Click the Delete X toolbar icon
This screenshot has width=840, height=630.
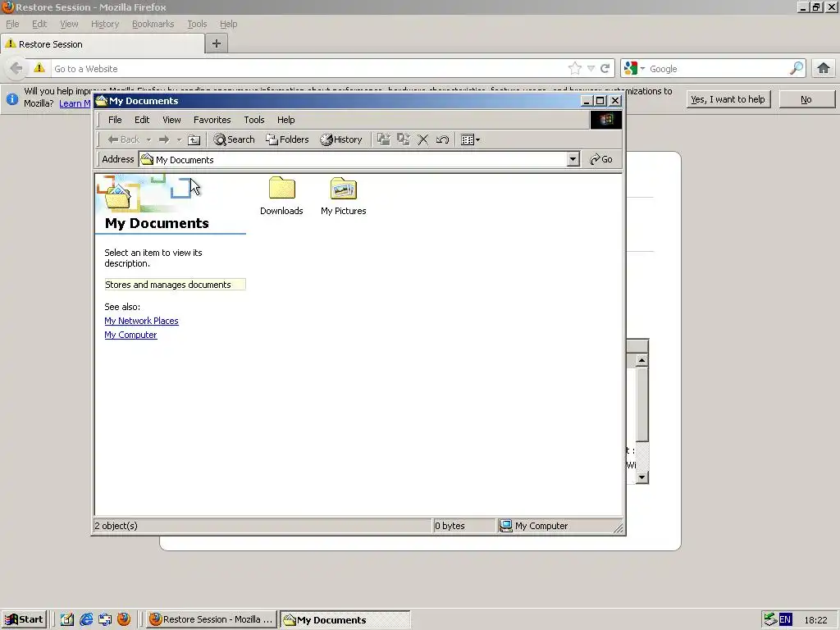tap(422, 139)
